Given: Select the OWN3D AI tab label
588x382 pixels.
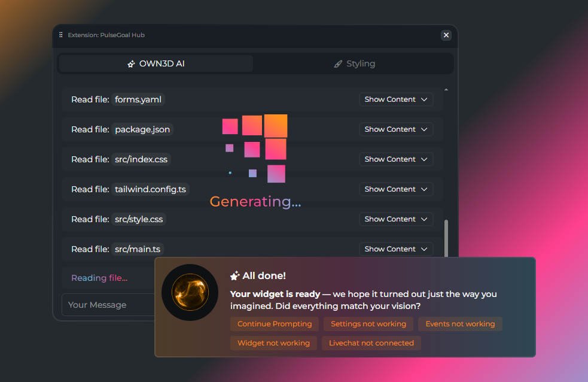Looking at the screenshot, I should coord(162,63).
